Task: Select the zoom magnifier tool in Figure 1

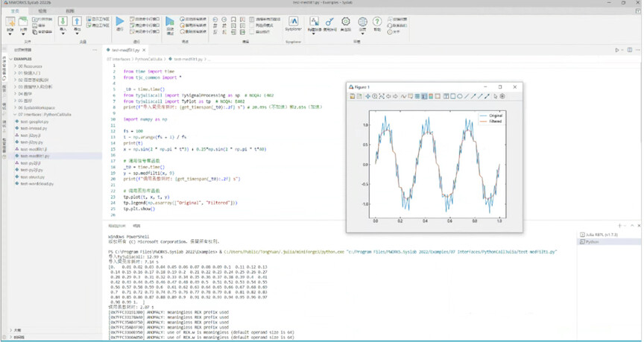Action: [x=375, y=96]
